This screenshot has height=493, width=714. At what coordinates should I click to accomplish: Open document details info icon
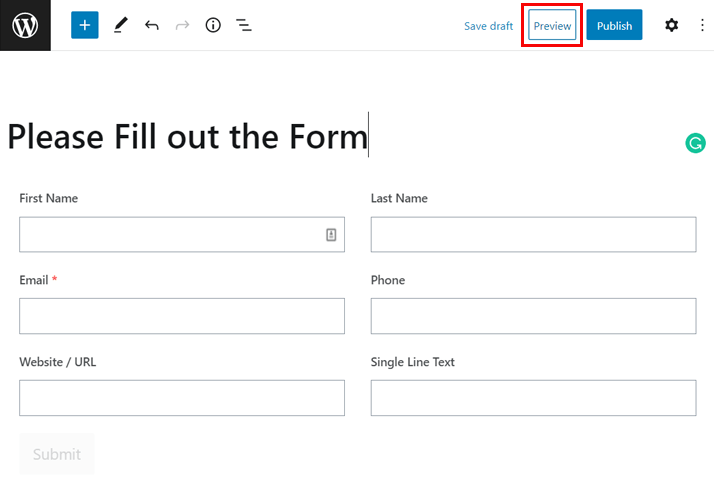[213, 25]
